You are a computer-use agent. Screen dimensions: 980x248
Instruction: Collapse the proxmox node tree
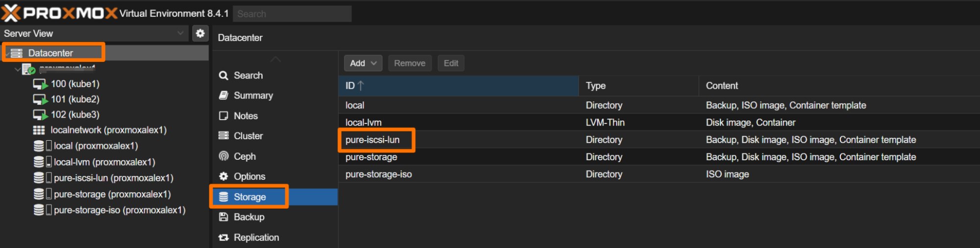(18, 70)
